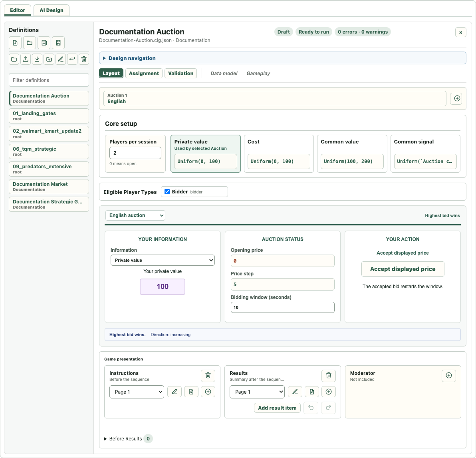Select the Assignment tab

[144, 74]
